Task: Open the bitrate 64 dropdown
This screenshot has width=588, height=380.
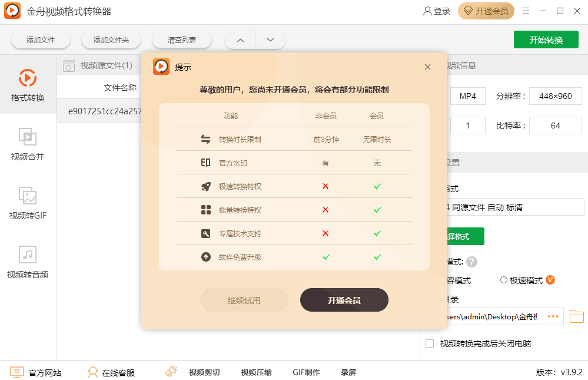Action: pos(555,125)
